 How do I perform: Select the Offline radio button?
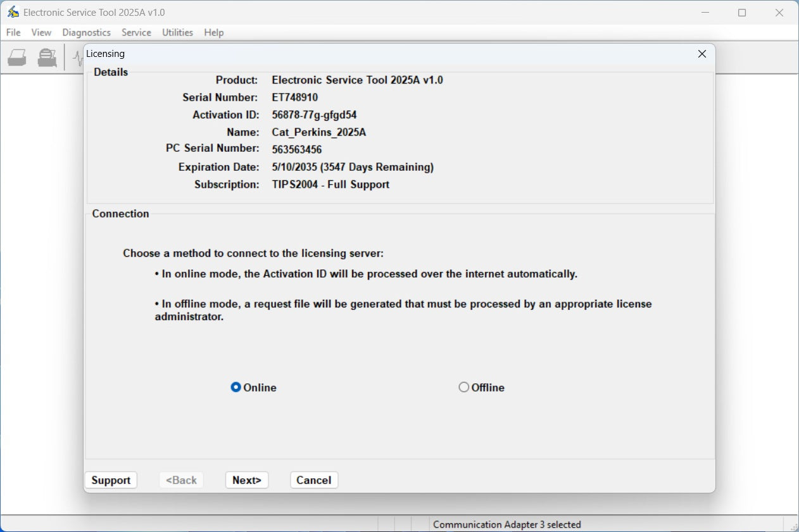[x=481, y=388]
